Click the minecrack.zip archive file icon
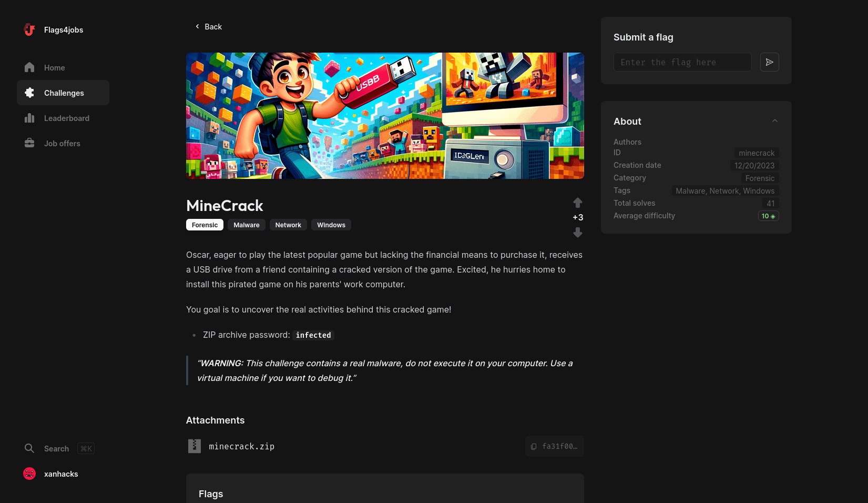Image resolution: width=868 pixels, height=503 pixels. tap(195, 446)
